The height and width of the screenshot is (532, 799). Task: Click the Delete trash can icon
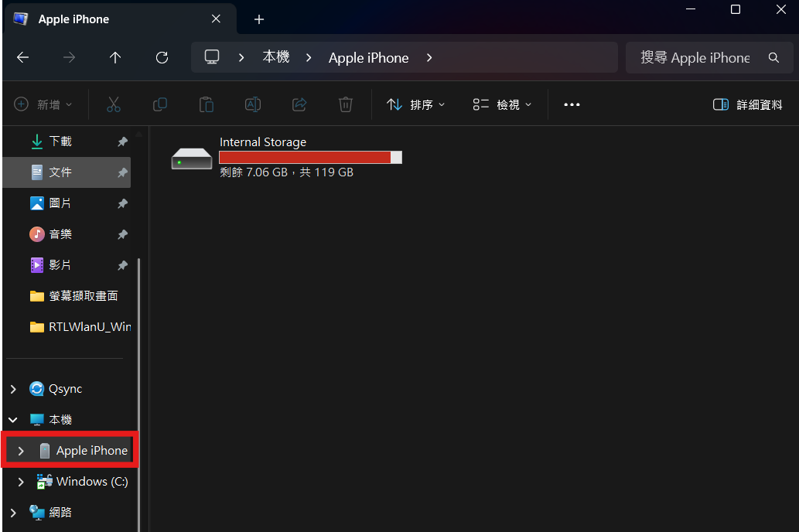[x=346, y=104]
